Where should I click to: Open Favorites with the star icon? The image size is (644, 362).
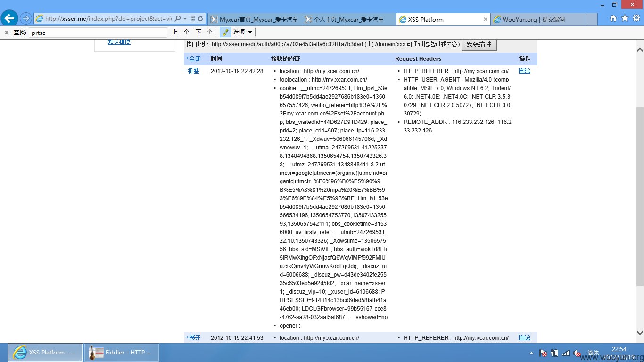[x=625, y=18]
